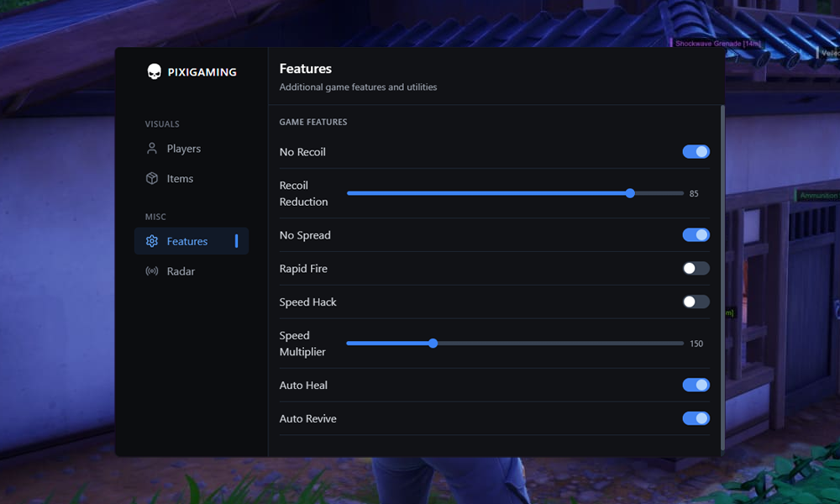840x504 pixels.
Task: Click the PIXIGAMING brand name
Action: [x=202, y=72]
